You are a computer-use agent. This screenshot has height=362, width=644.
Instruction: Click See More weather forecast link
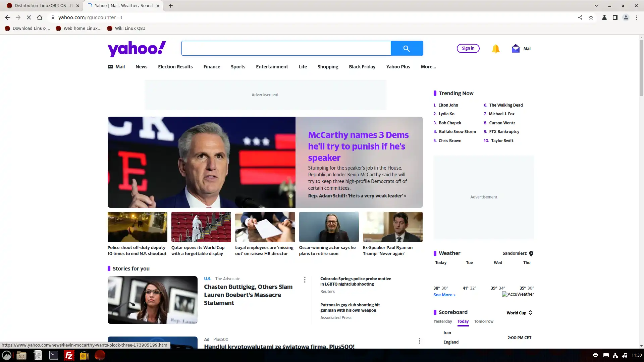pyautogui.click(x=444, y=295)
